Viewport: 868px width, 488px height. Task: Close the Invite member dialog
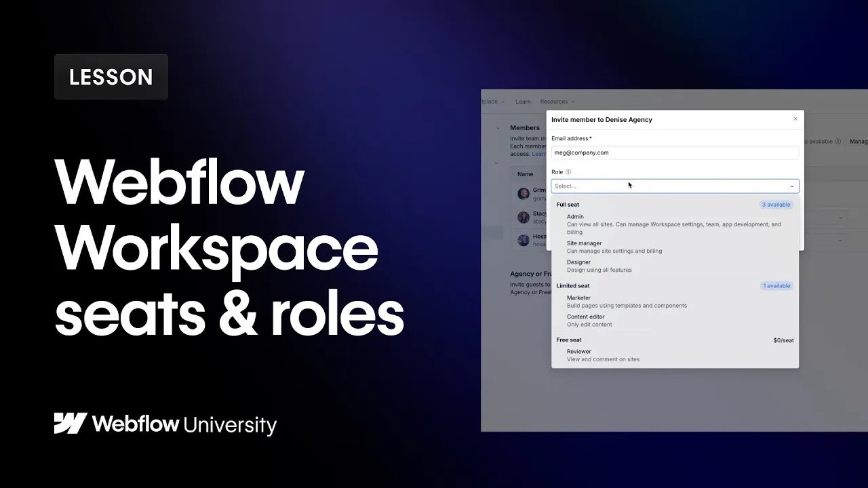pyautogui.click(x=795, y=119)
